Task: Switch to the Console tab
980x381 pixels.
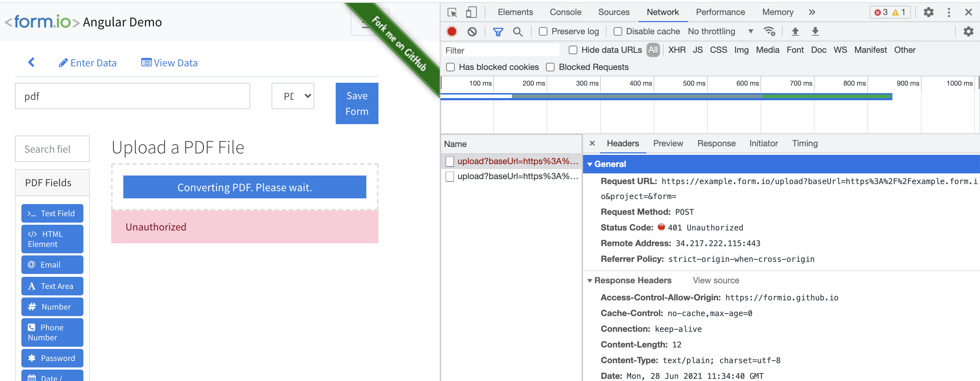Action: [x=565, y=12]
